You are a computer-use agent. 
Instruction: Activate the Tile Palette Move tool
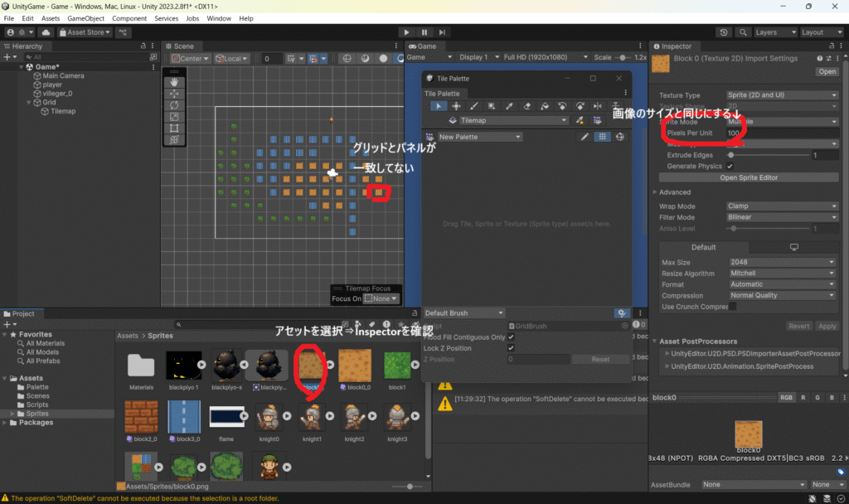click(x=456, y=106)
